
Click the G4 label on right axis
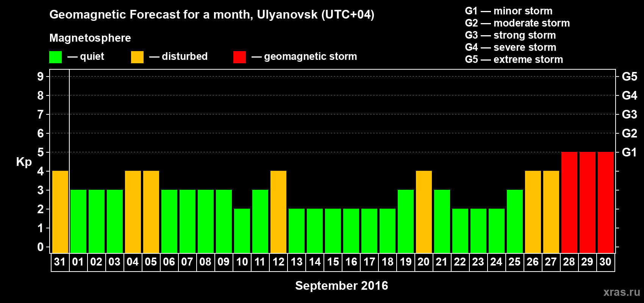click(629, 95)
